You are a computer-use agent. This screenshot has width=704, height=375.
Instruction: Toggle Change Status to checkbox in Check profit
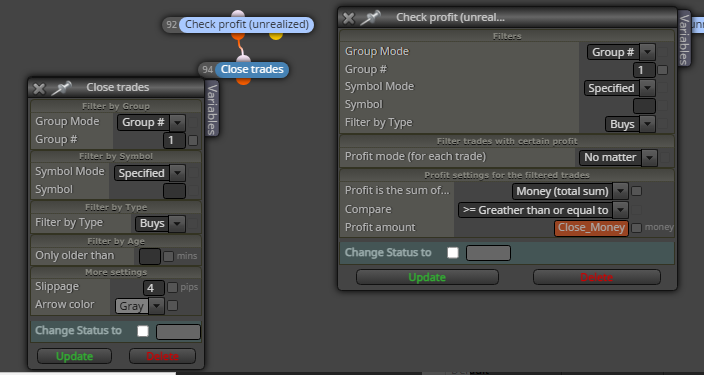click(453, 253)
